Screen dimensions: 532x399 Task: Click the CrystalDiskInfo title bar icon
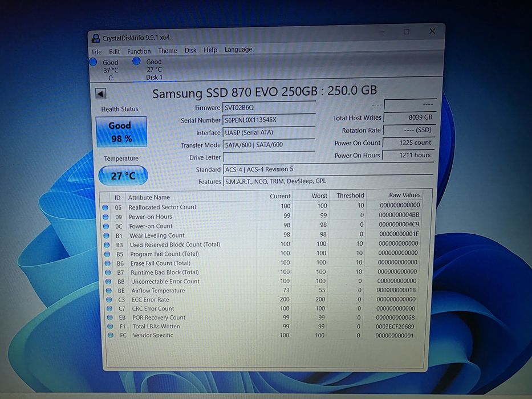96,38
